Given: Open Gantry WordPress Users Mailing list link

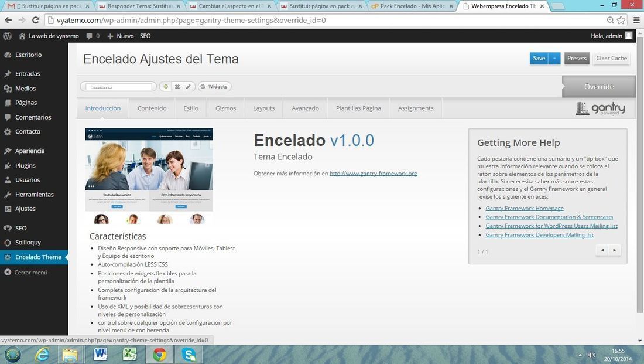Looking at the screenshot, I should click(551, 226).
